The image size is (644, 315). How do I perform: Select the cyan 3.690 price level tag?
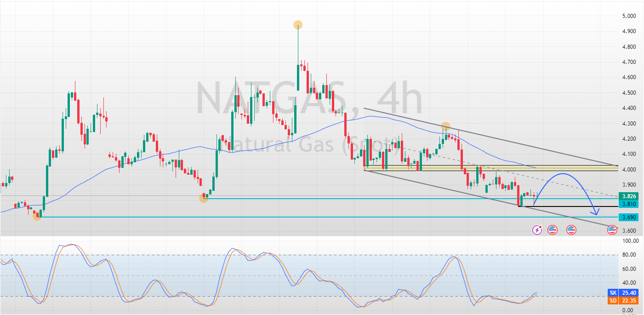pyautogui.click(x=628, y=217)
